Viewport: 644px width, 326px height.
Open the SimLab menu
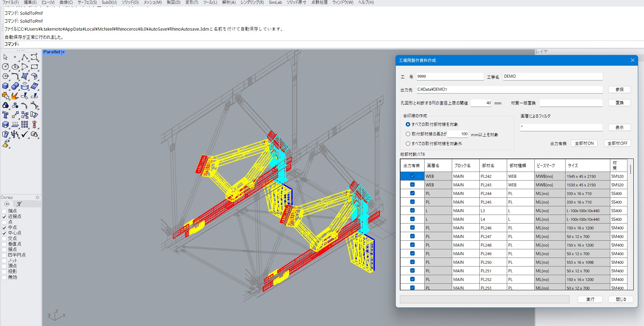(x=275, y=2)
